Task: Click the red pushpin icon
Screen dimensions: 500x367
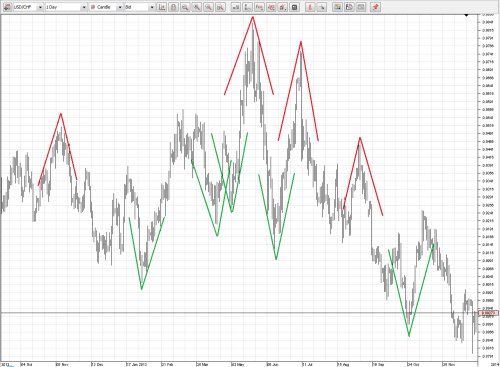Action: click(x=376, y=7)
